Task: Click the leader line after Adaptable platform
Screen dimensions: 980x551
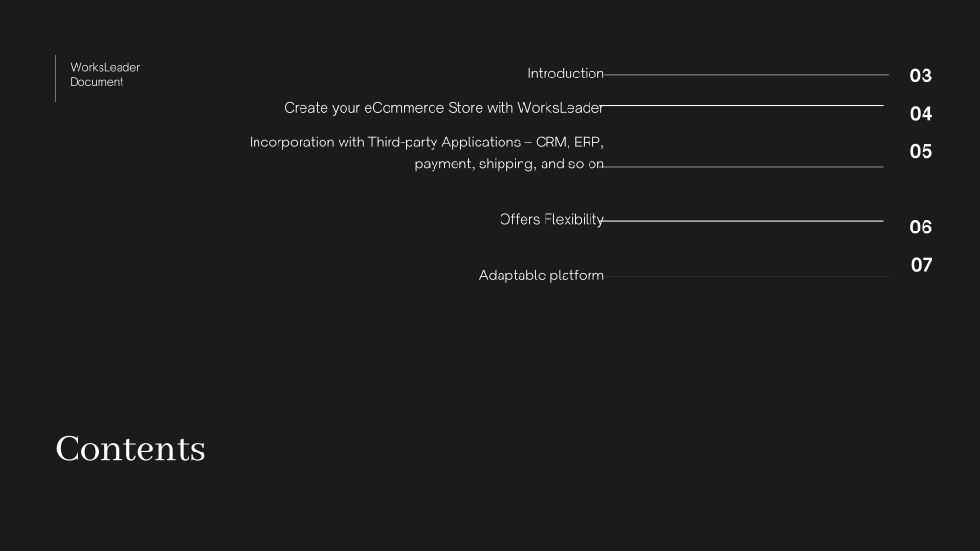Action: tap(746, 275)
